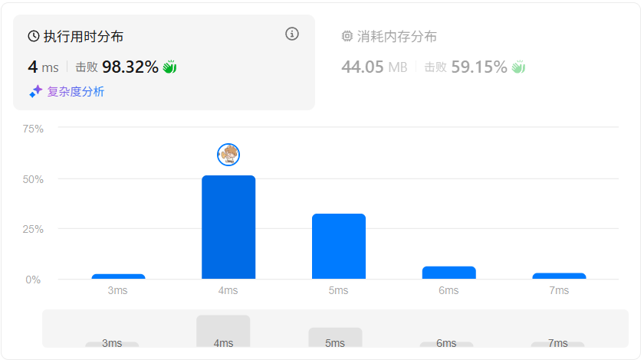Click the 3ms x-axis label under the chart
The width and height of the screenshot is (644, 363).
(x=117, y=290)
